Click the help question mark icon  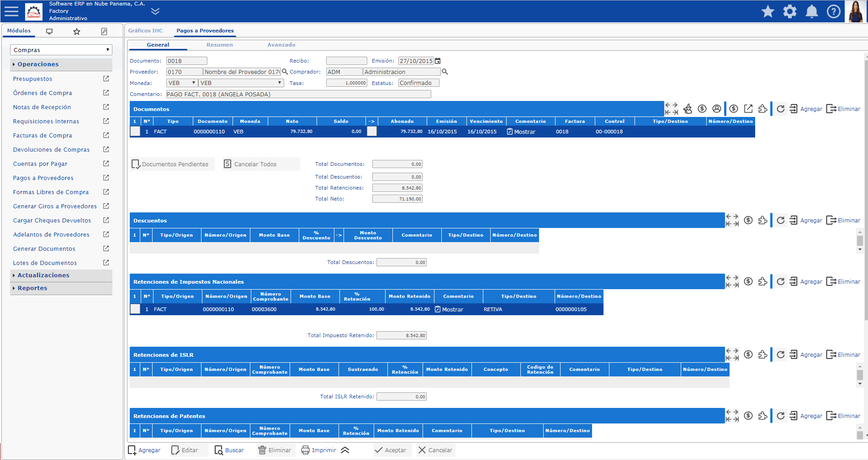click(x=834, y=11)
